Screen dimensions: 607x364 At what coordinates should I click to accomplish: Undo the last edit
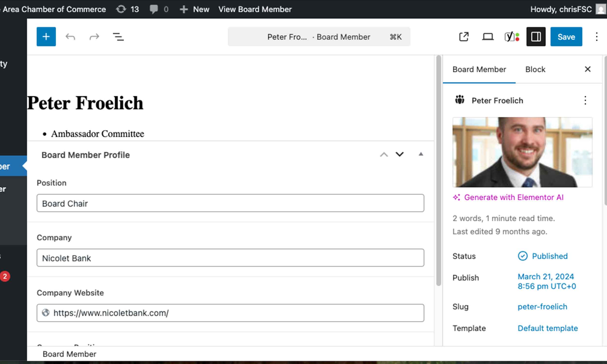pyautogui.click(x=70, y=37)
